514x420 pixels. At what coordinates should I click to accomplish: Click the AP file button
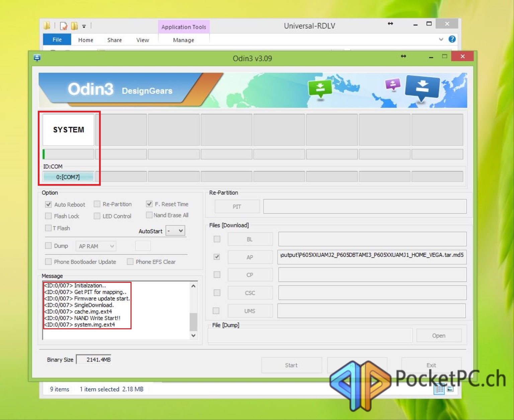(x=250, y=257)
